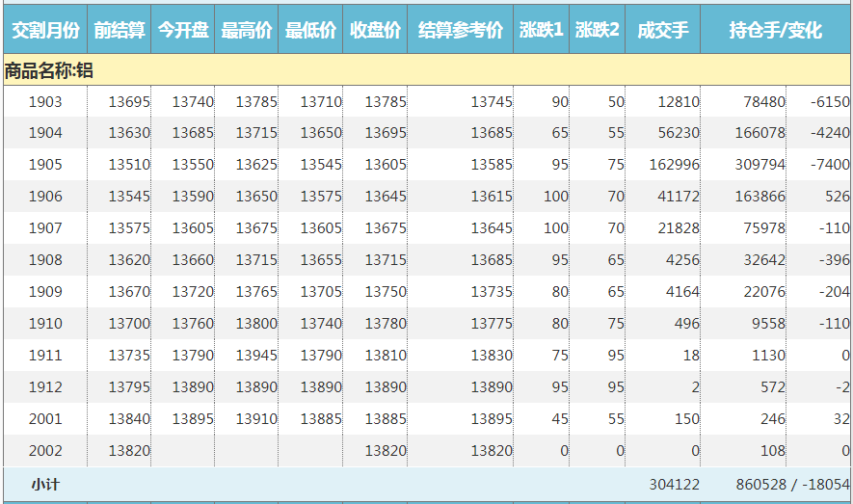Click the 涨跌2 column header
Viewport: 853px width, 504px height.
click(x=598, y=31)
